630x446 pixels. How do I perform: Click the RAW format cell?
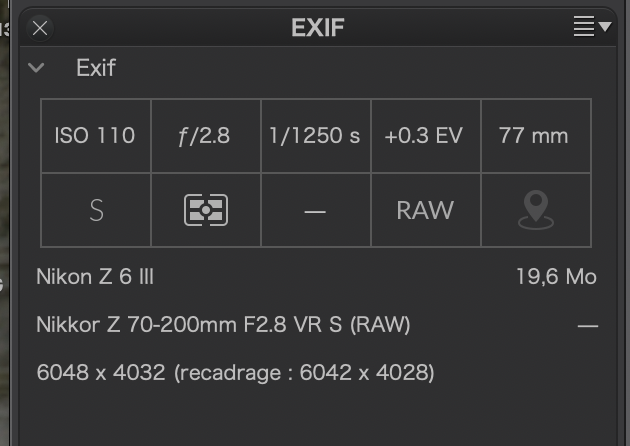[x=426, y=210]
